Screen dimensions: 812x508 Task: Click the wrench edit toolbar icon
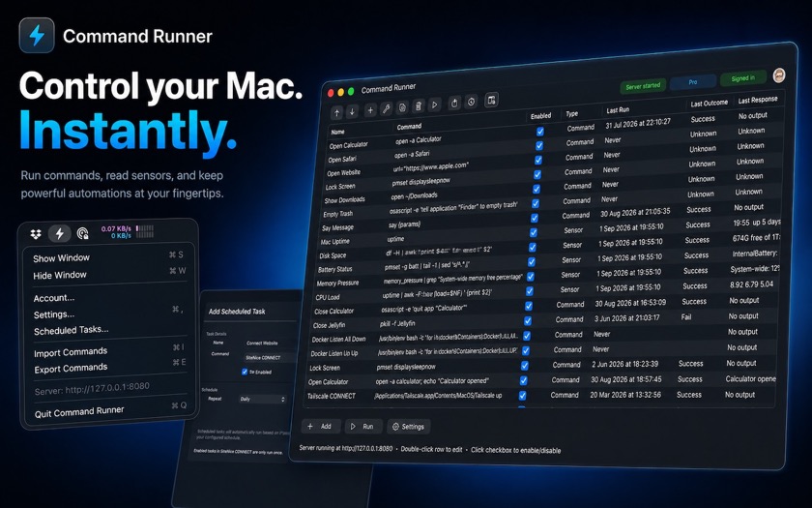coord(387,108)
